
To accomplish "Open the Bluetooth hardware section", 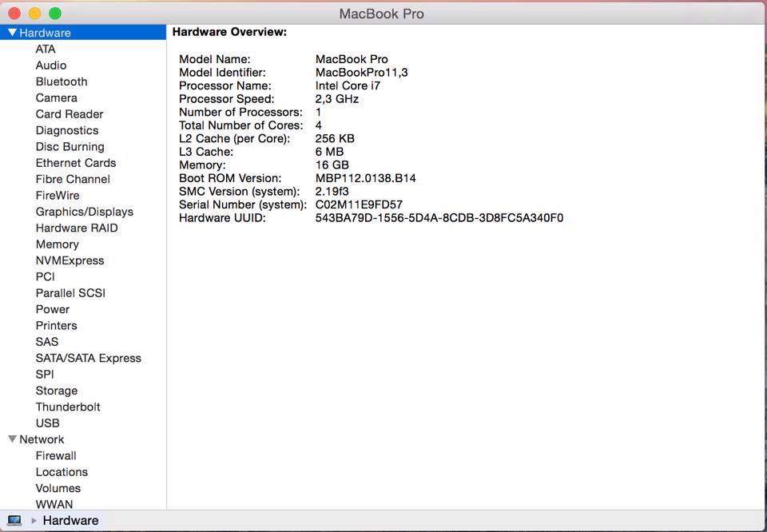I will pyautogui.click(x=62, y=81).
